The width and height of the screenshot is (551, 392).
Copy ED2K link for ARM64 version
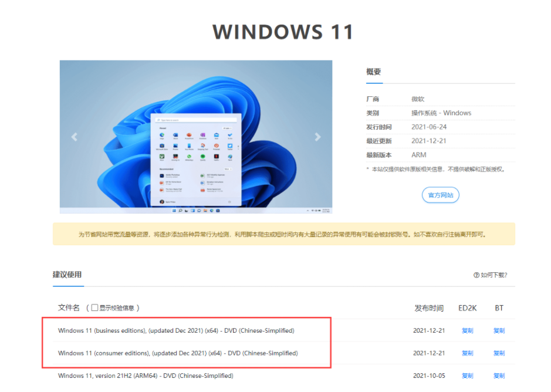tap(467, 376)
